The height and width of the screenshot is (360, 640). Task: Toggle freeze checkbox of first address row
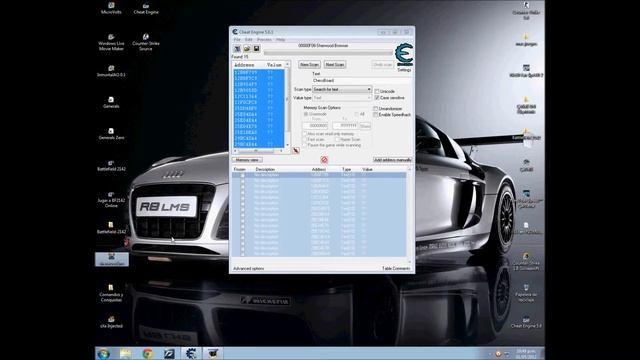[242, 175]
